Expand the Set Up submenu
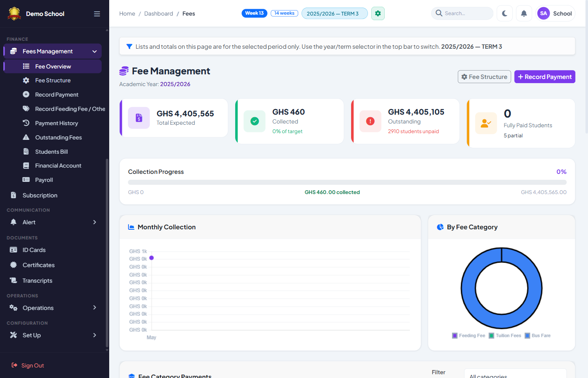 94,335
